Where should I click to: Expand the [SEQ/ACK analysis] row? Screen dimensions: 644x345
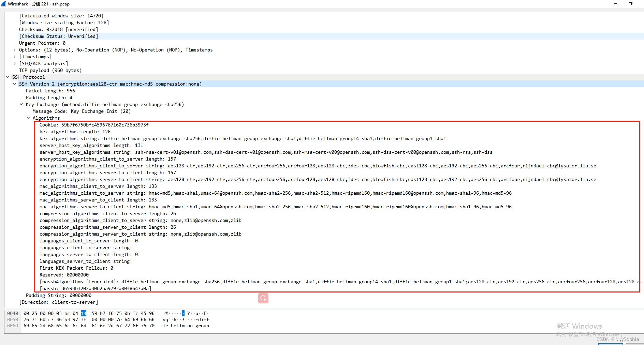point(14,63)
